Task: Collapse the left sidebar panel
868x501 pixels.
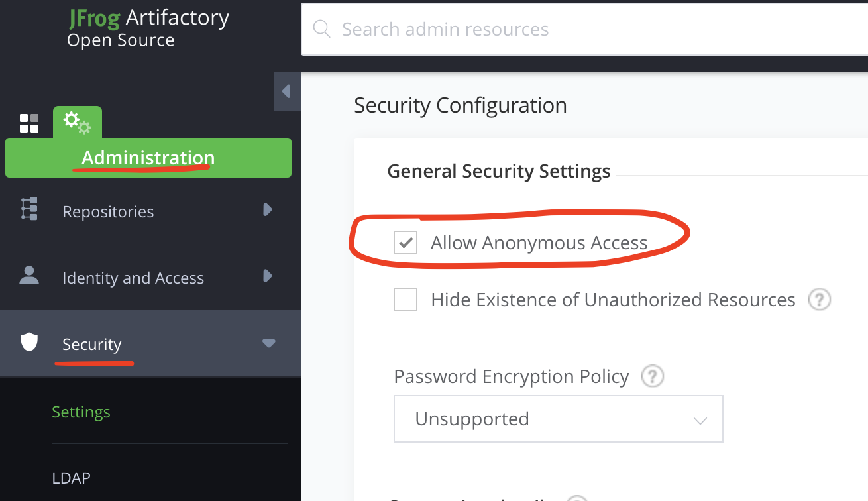Action: click(287, 91)
